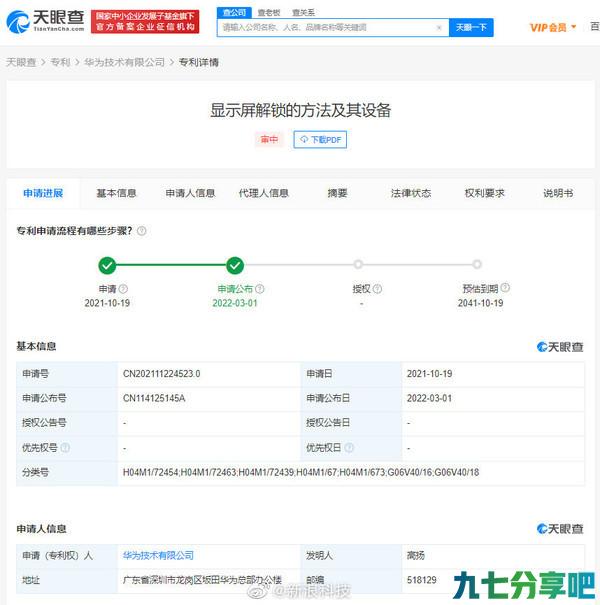600x605 pixels.
Task: Click the red 官方备案企业征信机构 banner
Action: coord(145,22)
